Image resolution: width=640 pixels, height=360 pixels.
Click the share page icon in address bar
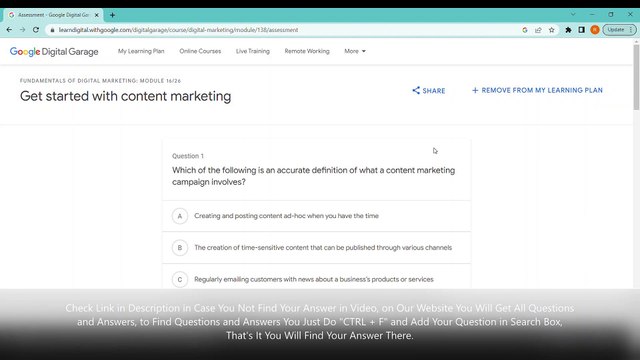[x=538, y=30]
